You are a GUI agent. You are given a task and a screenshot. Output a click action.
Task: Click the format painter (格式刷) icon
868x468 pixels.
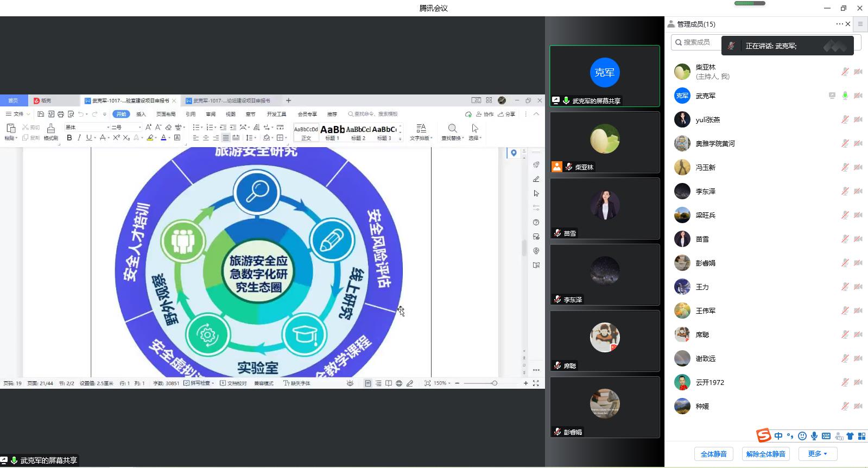(50, 131)
